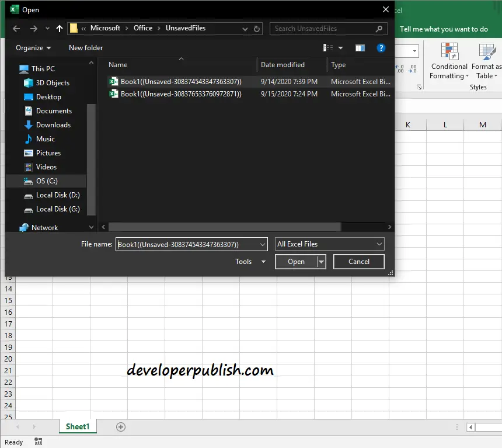Screen dimensions: 502x448
Task: Open Conditional Formatting in Excel ribbon
Action: (449, 61)
